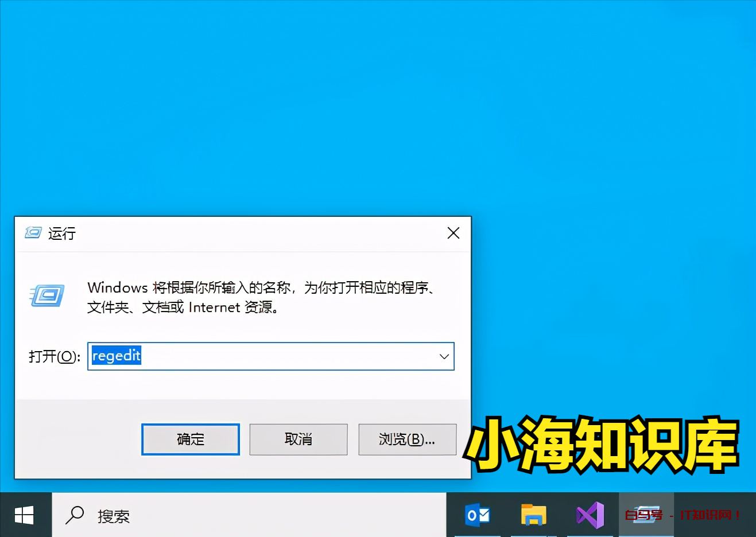Viewport: 756px width, 537px height.
Task: Click the active Run app taskbar icon
Action: tap(646, 515)
